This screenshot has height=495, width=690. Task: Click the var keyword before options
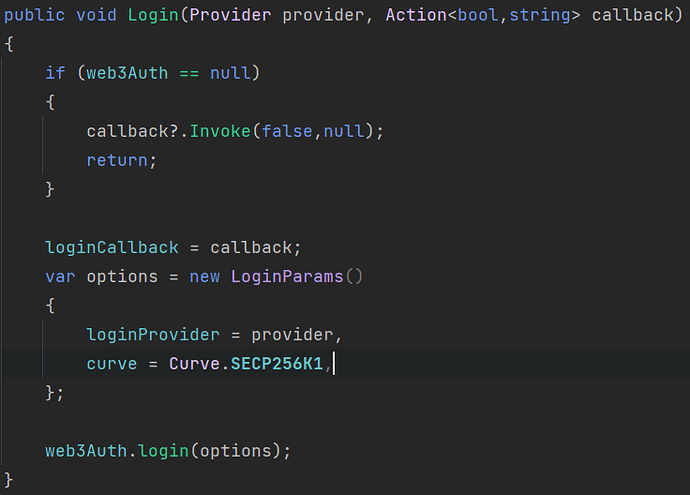coord(60,276)
